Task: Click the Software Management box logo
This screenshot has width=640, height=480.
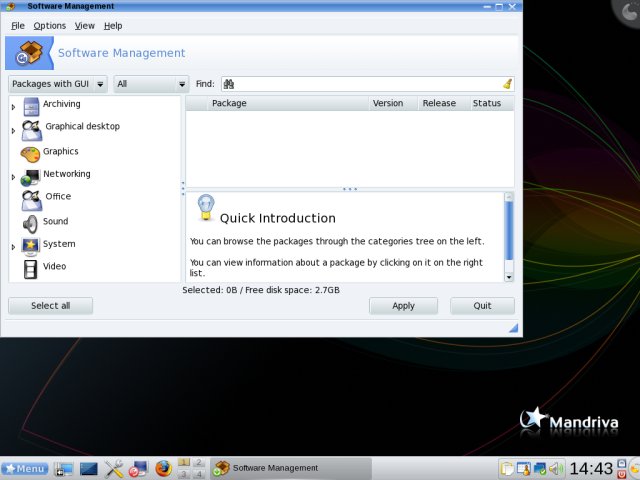Action: 29,53
